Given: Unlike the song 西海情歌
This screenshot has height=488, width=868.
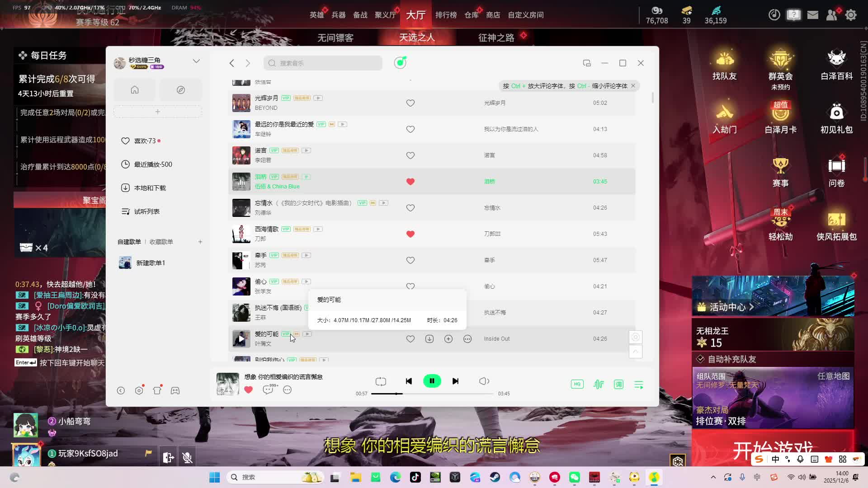Looking at the screenshot, I should pyautogui.click(x=410, y=234).
